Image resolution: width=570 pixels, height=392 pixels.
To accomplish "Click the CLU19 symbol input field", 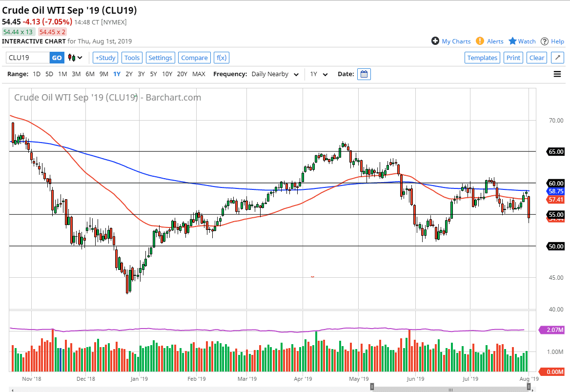I will pos(28,58).
